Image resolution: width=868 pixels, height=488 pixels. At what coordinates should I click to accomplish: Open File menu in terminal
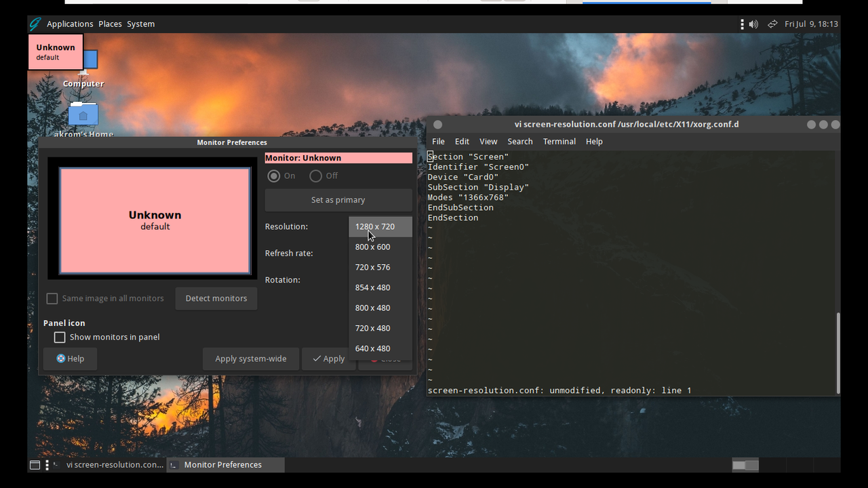coord(439,142)
